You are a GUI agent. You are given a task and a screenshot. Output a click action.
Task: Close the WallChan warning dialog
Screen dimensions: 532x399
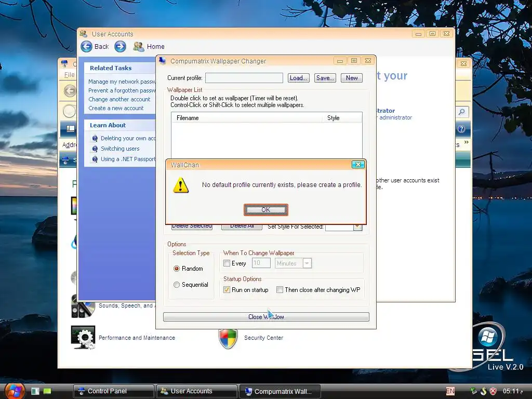[358, 165]
